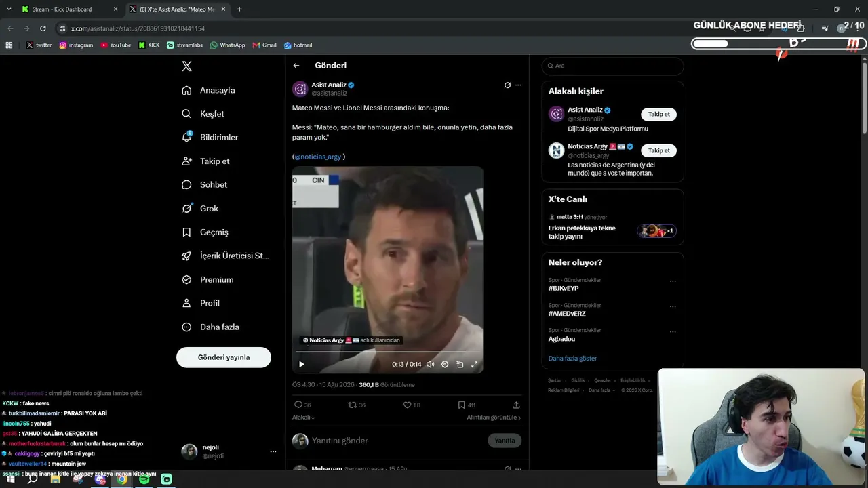Go to Geçmiş in the sidebar

click(x=205, y=232)
